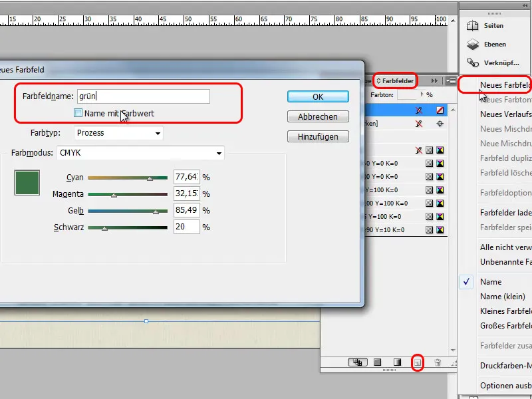Select 'Großes Farbfeld' view option
This screenshot has height=399, width=532.
pyautogui.click(x=505, y=326)
